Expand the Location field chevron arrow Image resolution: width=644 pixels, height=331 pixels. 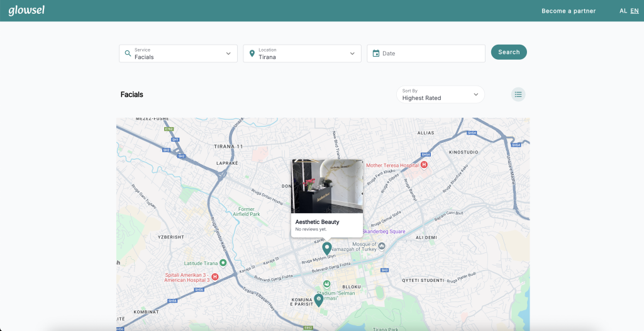point(352,53)
